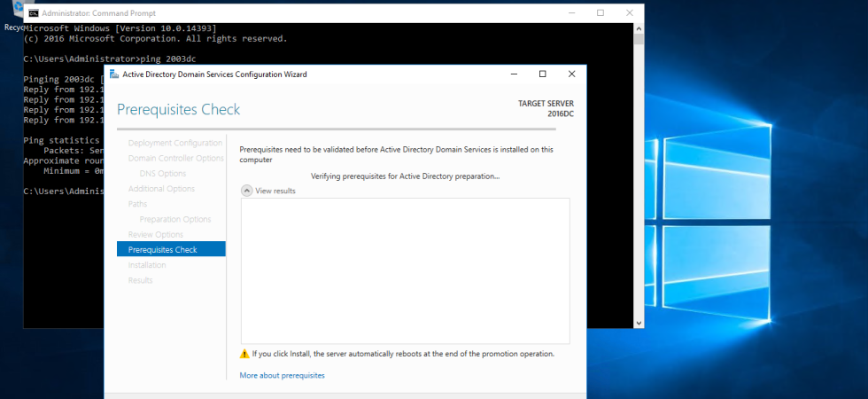Click the Command Prompt title bar icon
This screenshot has width=868, height=399.
coord(34,12)
